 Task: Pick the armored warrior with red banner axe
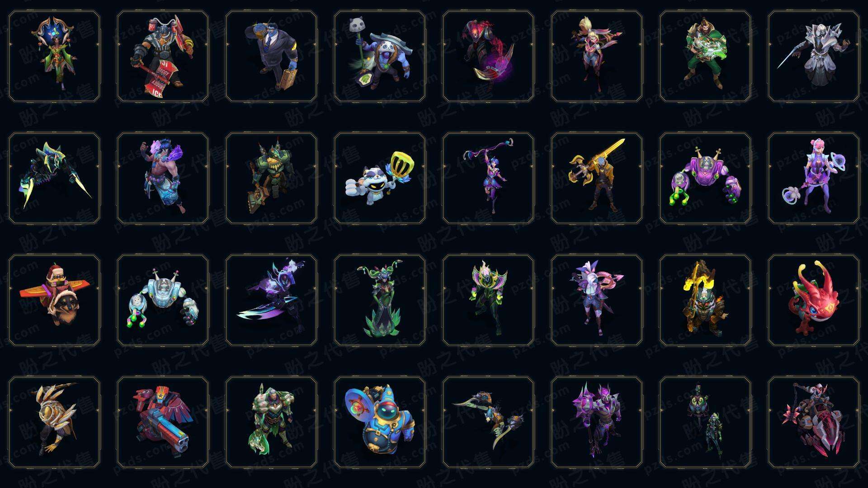tap(163, 56)
